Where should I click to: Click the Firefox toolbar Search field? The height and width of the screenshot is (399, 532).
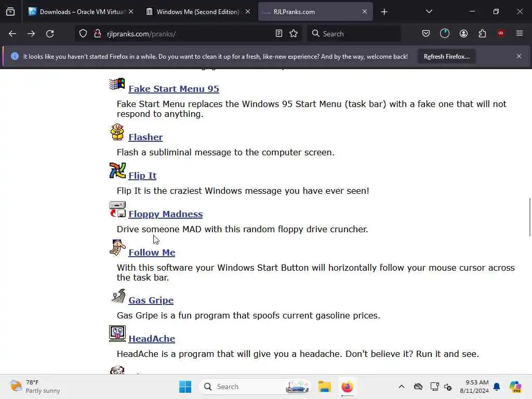pos(354,34)
